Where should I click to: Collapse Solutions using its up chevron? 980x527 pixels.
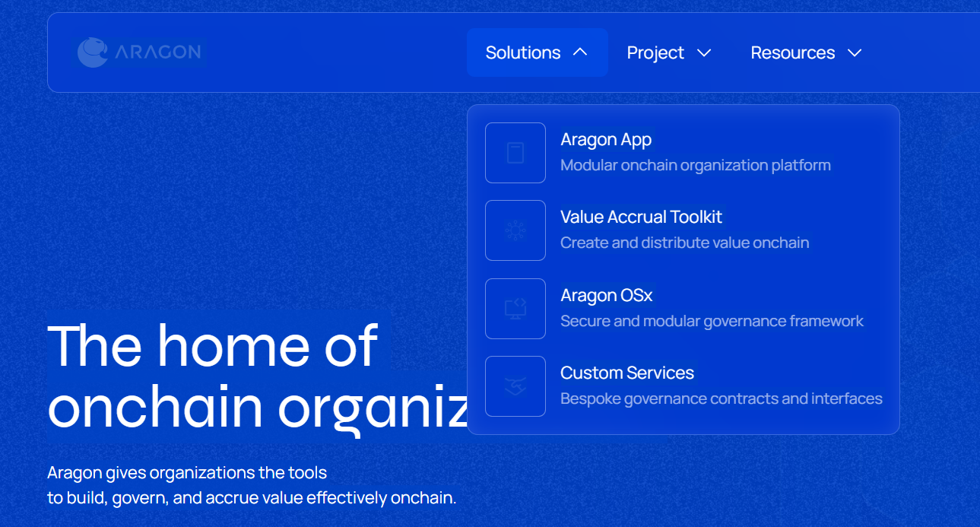click(x=580, y=52)
